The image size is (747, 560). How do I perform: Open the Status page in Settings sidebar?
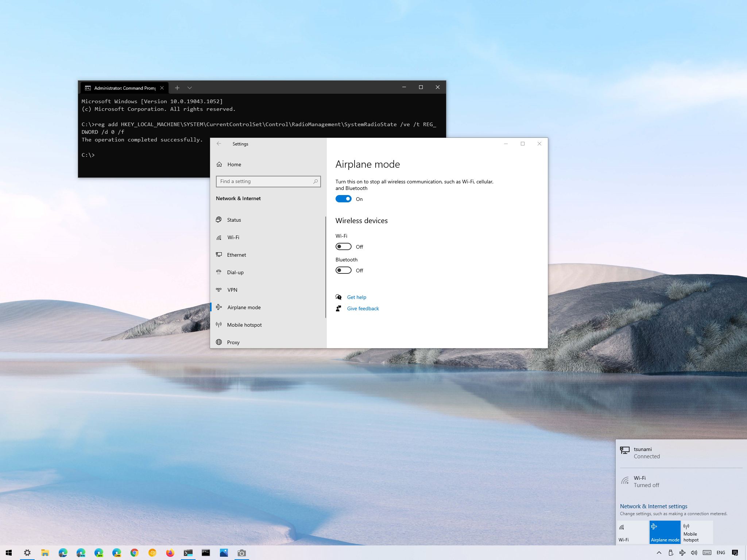coord(268,220)
